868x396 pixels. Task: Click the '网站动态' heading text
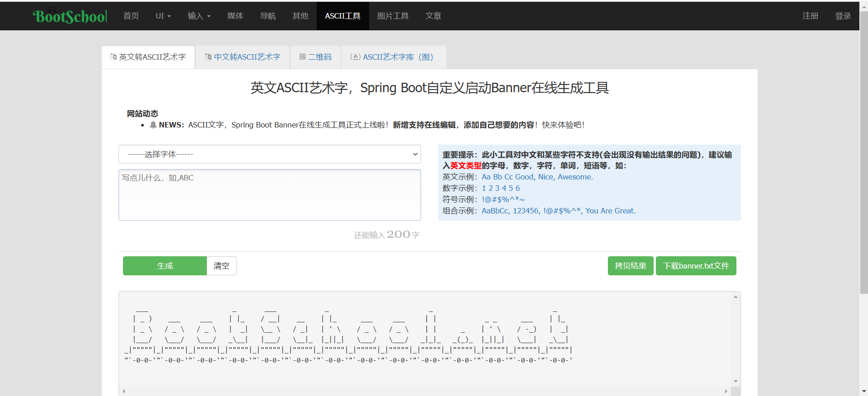coord(142,113)
